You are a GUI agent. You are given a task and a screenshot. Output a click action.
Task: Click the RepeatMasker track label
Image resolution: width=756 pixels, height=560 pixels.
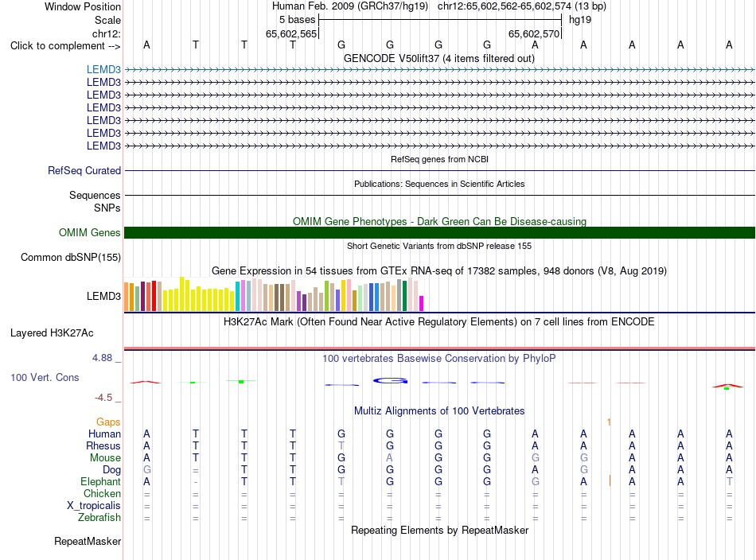click(88, 542)
